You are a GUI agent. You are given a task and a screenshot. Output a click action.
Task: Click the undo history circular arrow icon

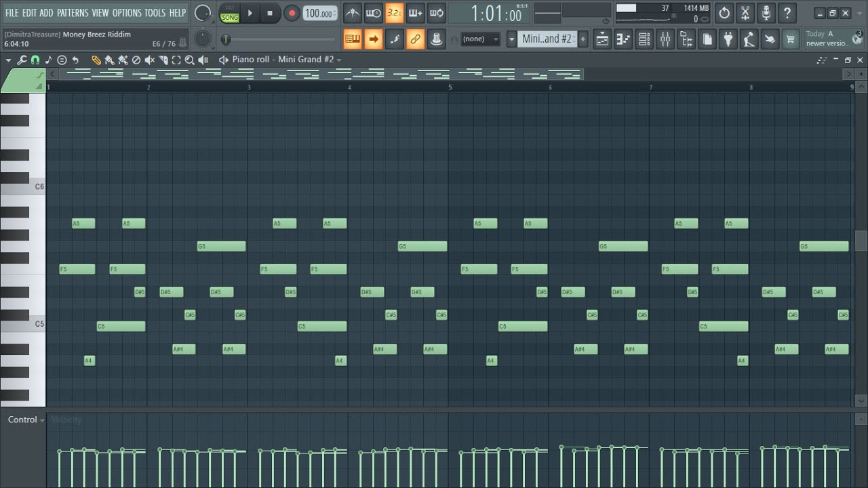point(724,13)
